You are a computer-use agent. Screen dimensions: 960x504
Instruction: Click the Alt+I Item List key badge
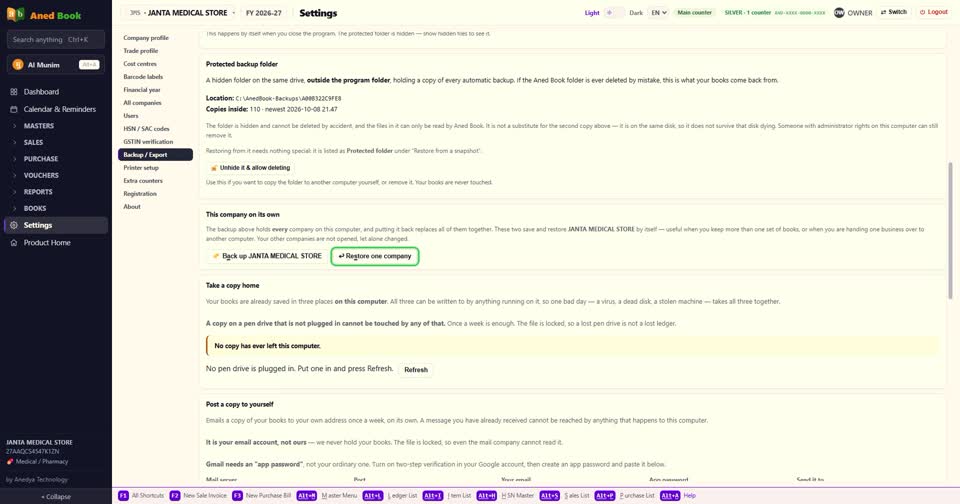tap(433, 495)
